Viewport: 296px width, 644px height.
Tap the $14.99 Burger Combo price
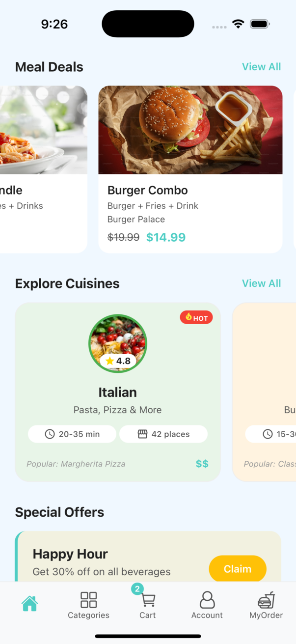[166, 237]
